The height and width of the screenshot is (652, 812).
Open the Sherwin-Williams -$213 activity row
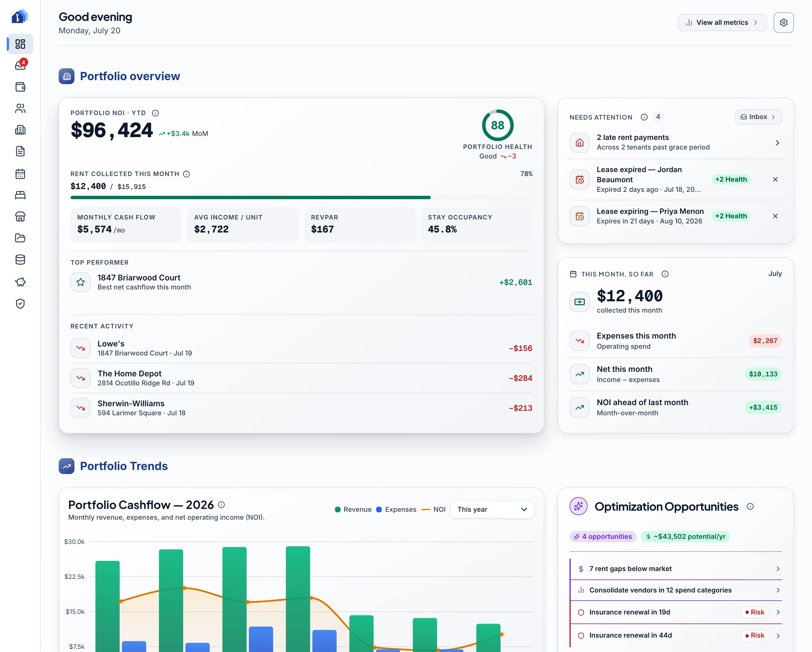301,408
